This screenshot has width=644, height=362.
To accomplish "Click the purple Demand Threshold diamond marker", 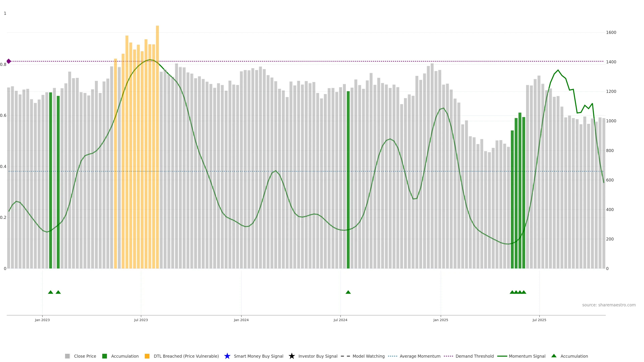I will click(9, 61).
